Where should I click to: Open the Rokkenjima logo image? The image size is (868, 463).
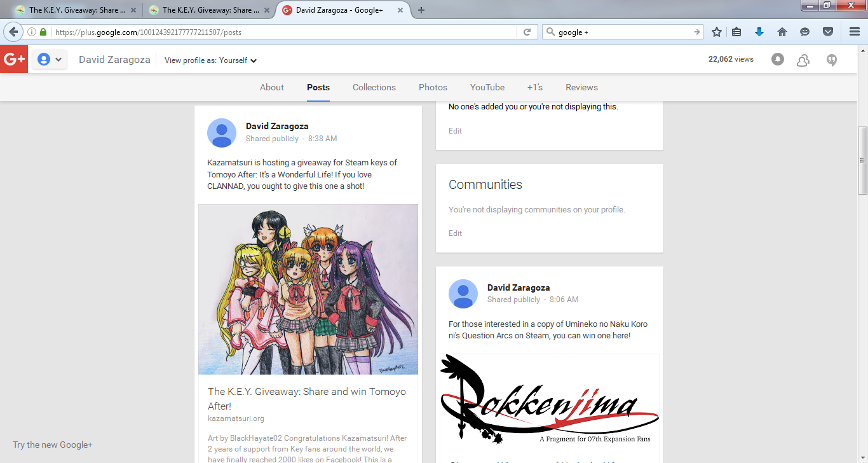(550, 399)
